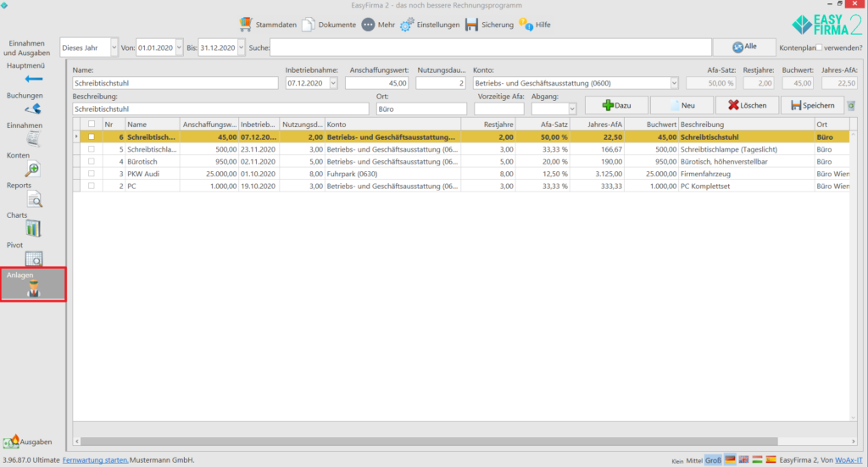
Task: Open Konten magnifier icon
Action: 33,169
